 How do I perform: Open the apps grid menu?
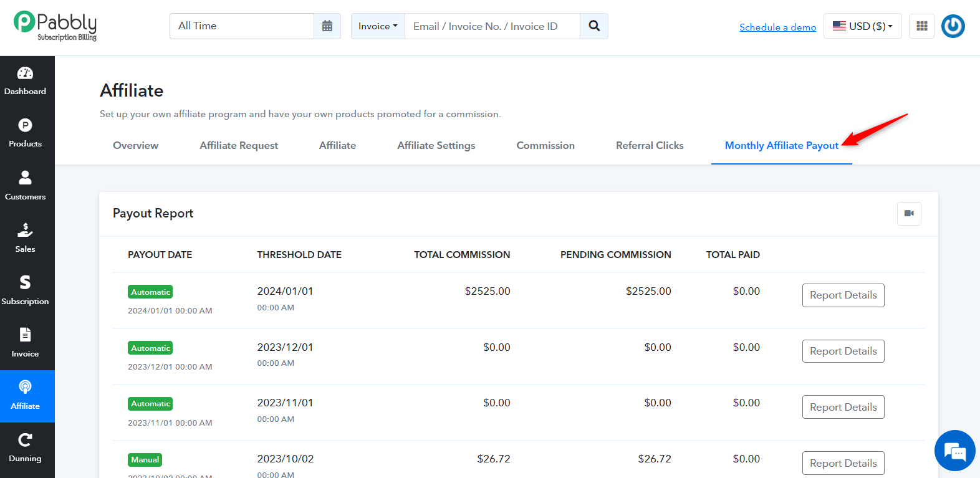coord(921,26)
